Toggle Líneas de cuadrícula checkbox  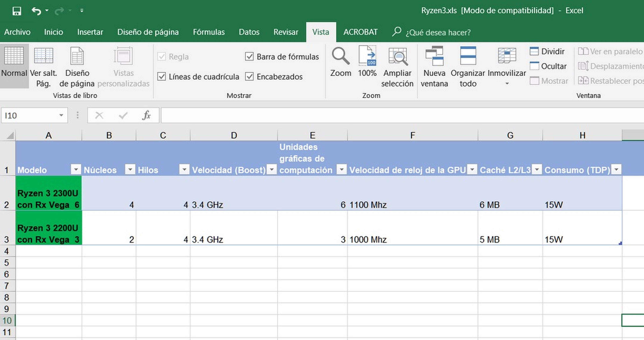[162, 76]
